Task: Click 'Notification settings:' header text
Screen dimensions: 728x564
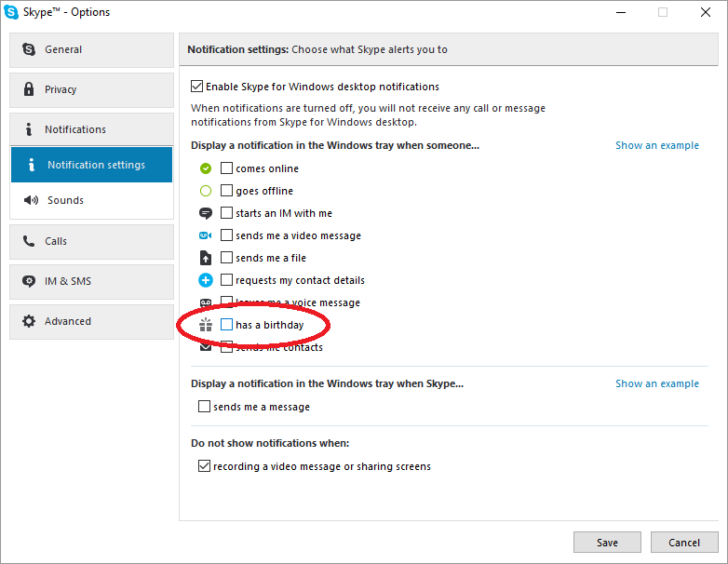Action: click(238, 49)
